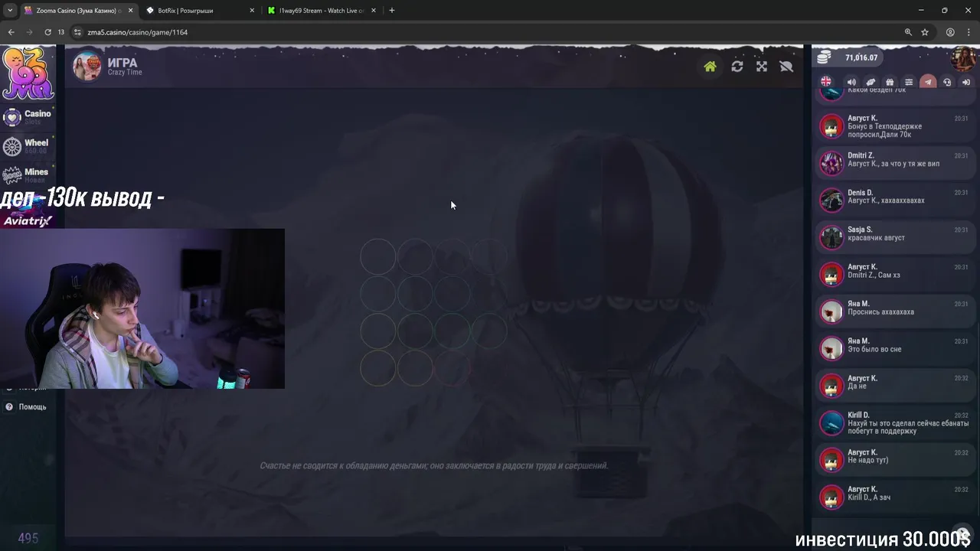
Task: Open the Telegram paper plane icon
Action: pos(928,82)
